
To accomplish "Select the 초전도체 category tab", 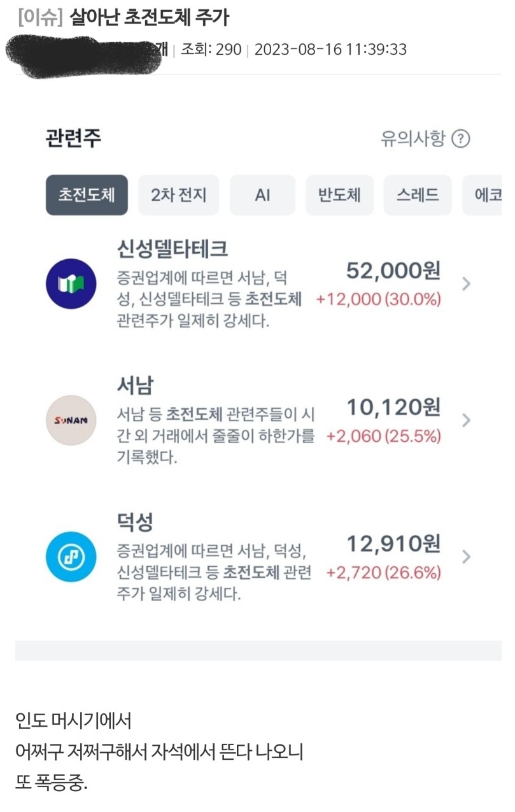I will (87, 195).
